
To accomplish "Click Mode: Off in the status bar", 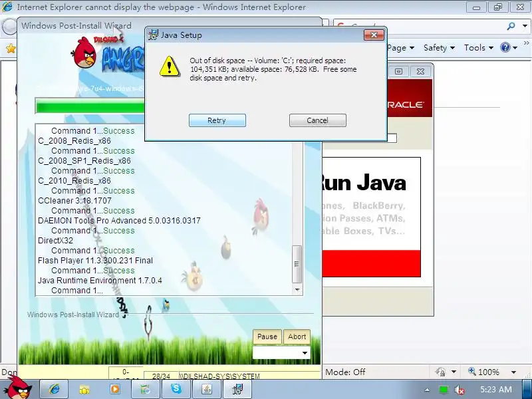I will click(345, 372).
